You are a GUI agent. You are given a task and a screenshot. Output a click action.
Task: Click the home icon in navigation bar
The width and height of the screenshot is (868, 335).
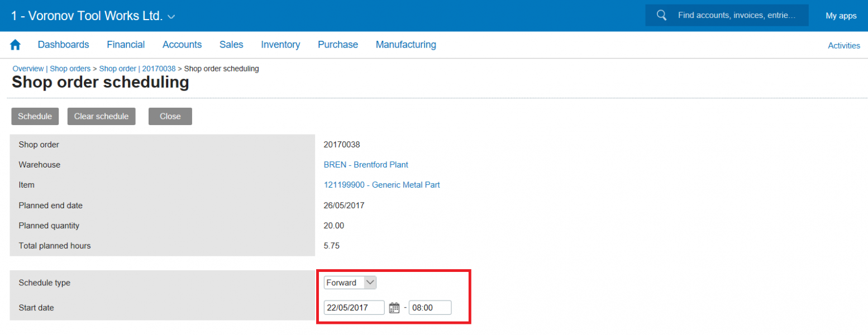pos(15,45)
